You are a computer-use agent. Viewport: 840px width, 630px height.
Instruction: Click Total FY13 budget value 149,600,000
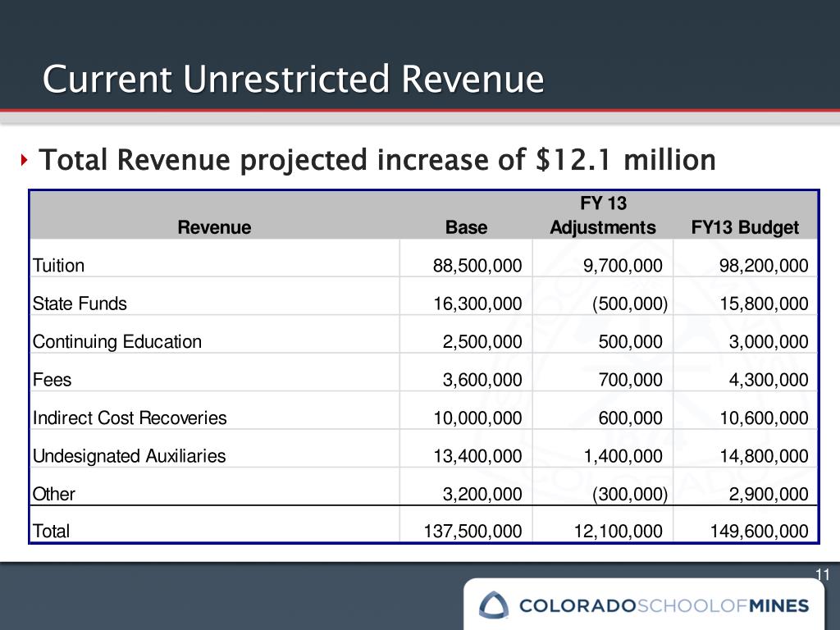[x=759, y=531]
